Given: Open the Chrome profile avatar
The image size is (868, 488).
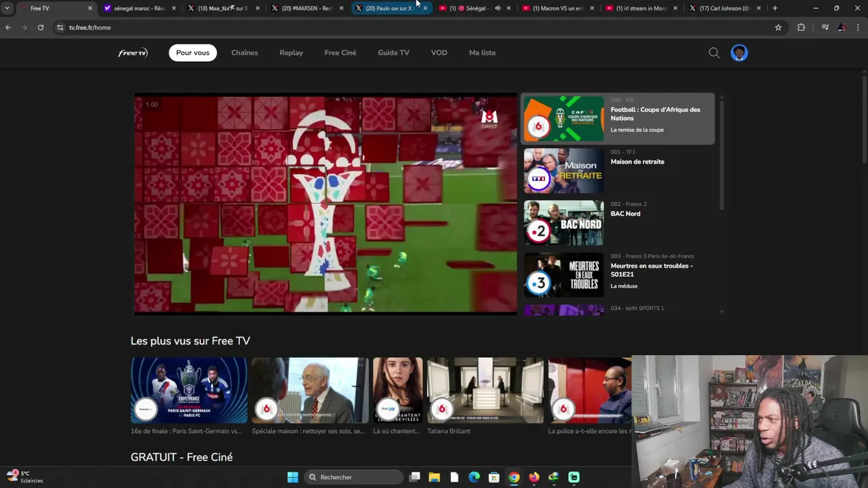Looking at the screenshot, I should click(x=842, y=27).
